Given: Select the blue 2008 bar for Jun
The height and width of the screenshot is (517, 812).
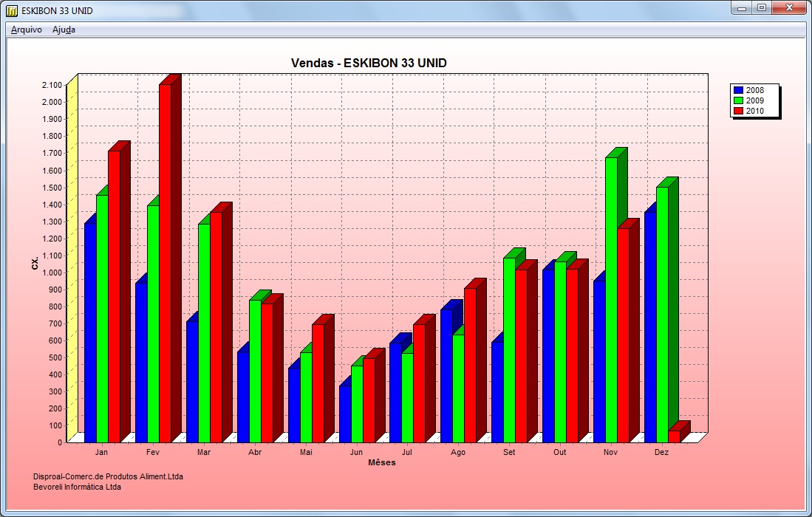Looking at the screenshot, I should pos(345,414).
